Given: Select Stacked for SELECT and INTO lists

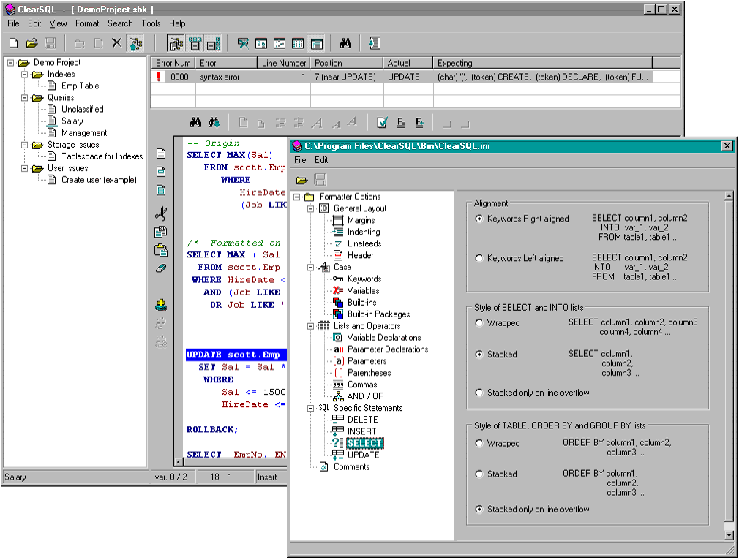Looking at the screenshot, I should click(x=479, y=354).
